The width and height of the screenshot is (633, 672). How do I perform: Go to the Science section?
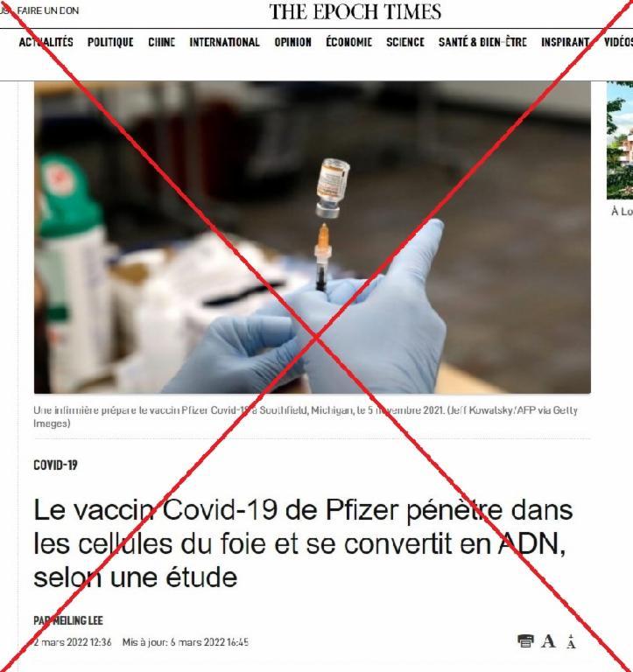(x=405, y=42)
